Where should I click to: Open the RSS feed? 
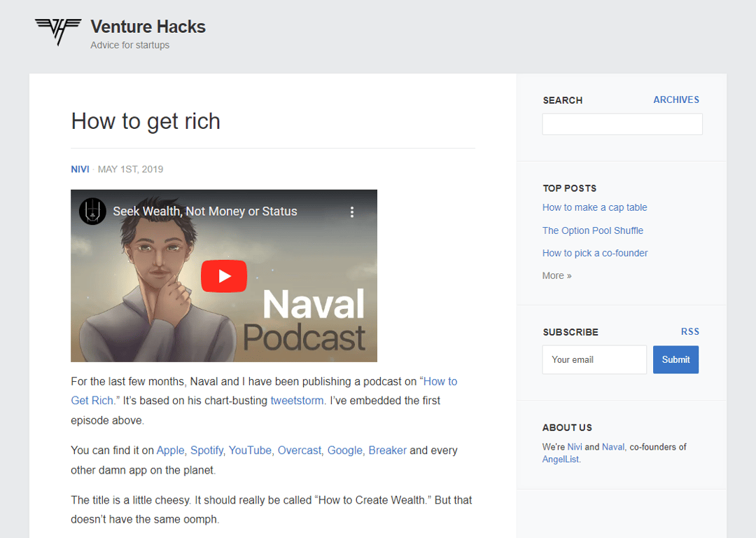[690, 331]
